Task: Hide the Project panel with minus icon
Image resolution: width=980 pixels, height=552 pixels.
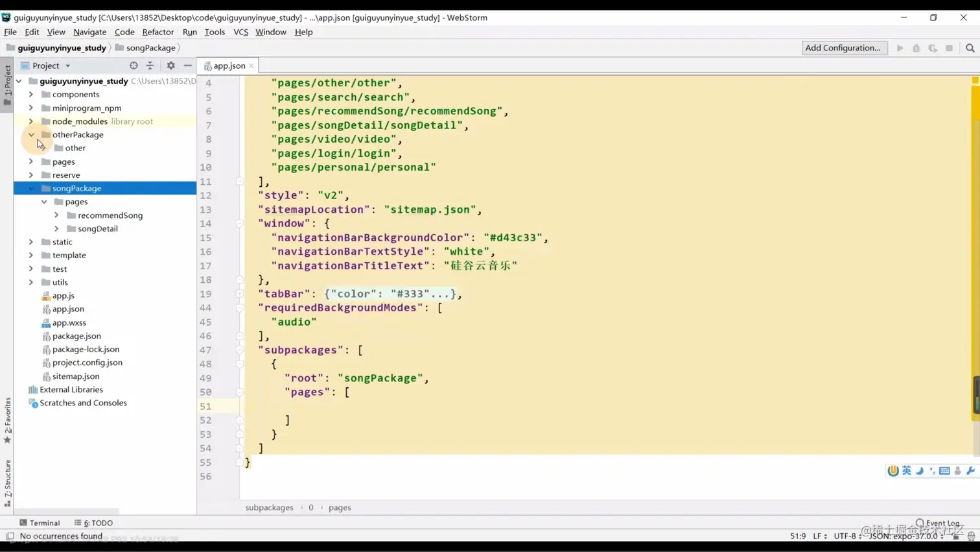Action: coord(188,66)
